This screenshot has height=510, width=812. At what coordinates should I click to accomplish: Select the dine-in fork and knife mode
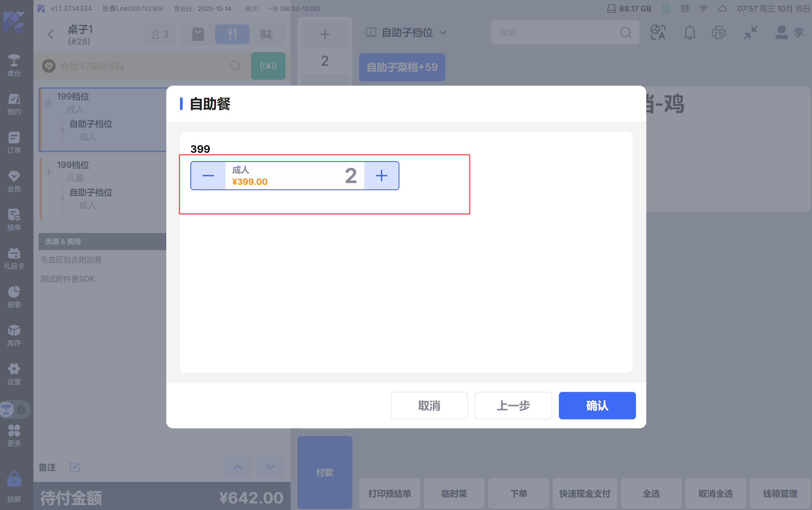[x=232, y=34]
